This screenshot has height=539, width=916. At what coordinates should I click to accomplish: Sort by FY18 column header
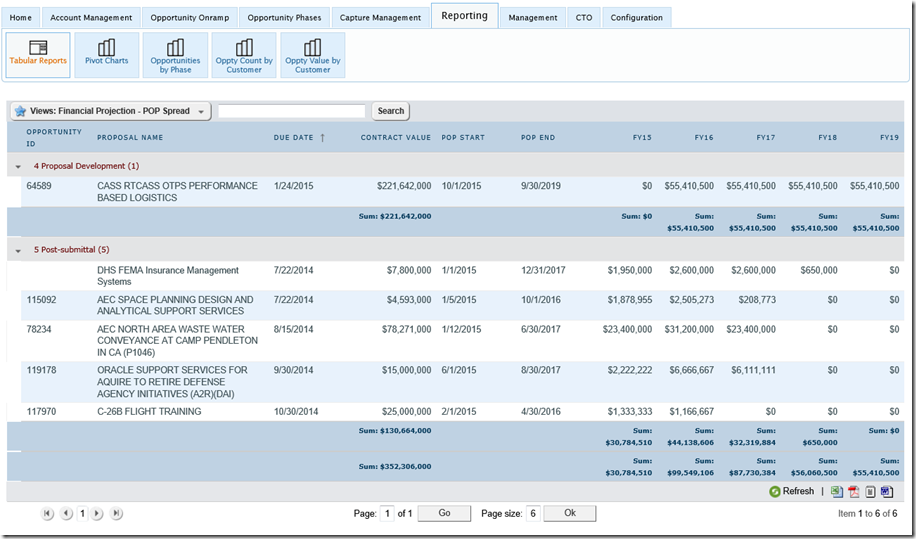click(x=828, y=138)
